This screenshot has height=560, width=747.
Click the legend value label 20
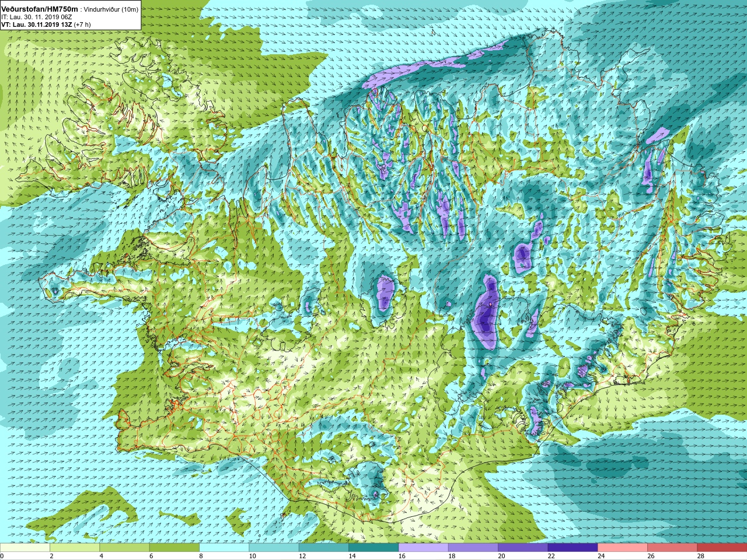(501, 556)
